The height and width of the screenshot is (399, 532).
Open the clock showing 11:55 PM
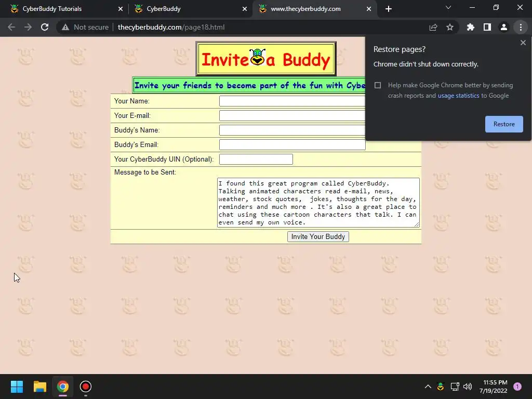point(494,387)
